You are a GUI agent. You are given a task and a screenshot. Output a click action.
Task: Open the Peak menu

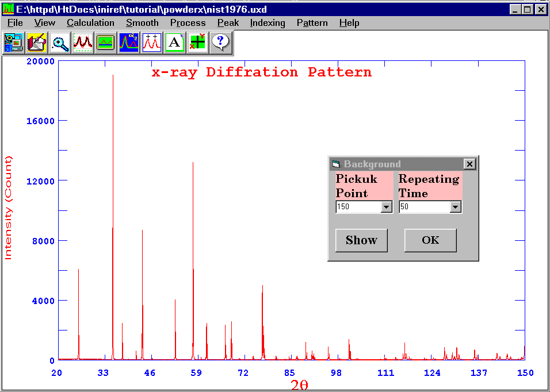(x=228, y=23)
